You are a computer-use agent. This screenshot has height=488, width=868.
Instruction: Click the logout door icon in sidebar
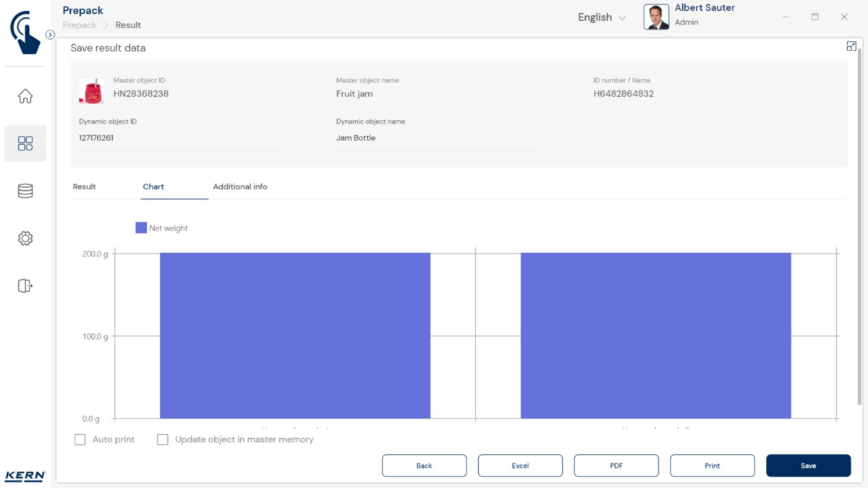point(25,286)
